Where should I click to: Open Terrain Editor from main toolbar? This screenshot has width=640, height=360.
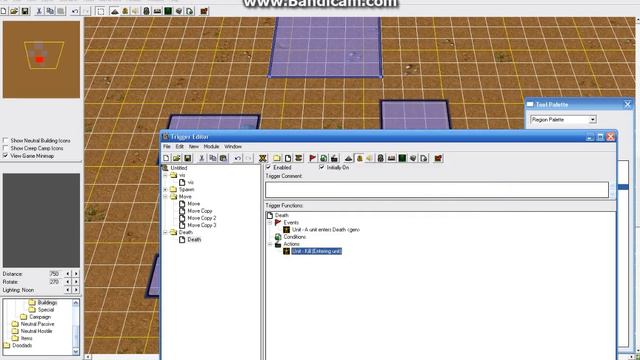click(115, 11)
